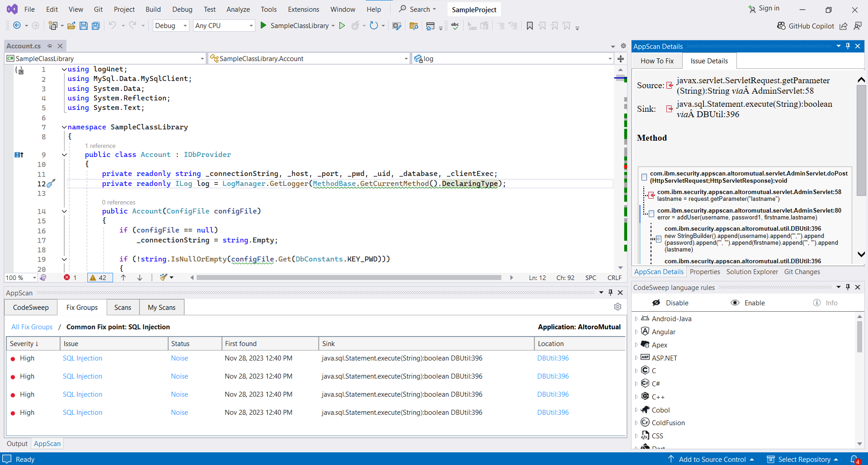Open the SampleClassLibrary project dropdown in editor

(106, 58)
